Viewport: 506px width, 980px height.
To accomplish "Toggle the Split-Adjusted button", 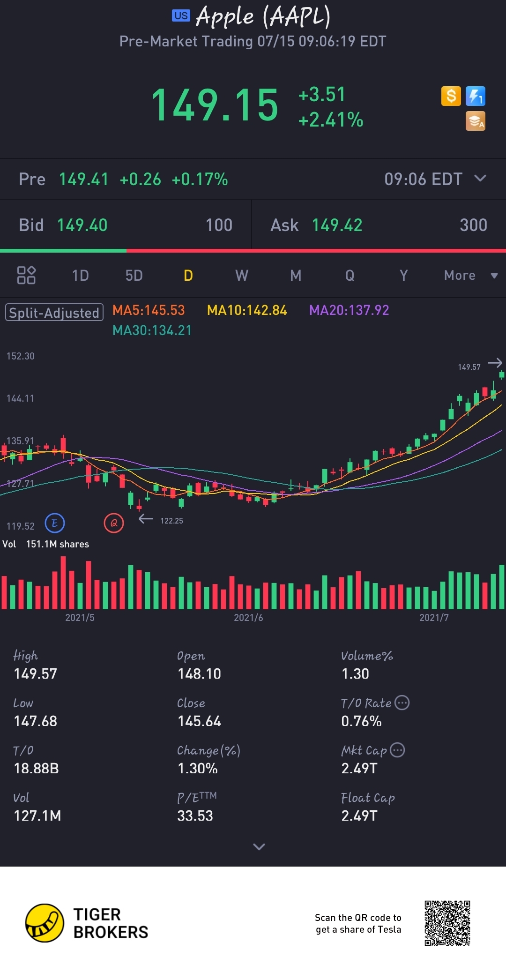I will point(54,312).
